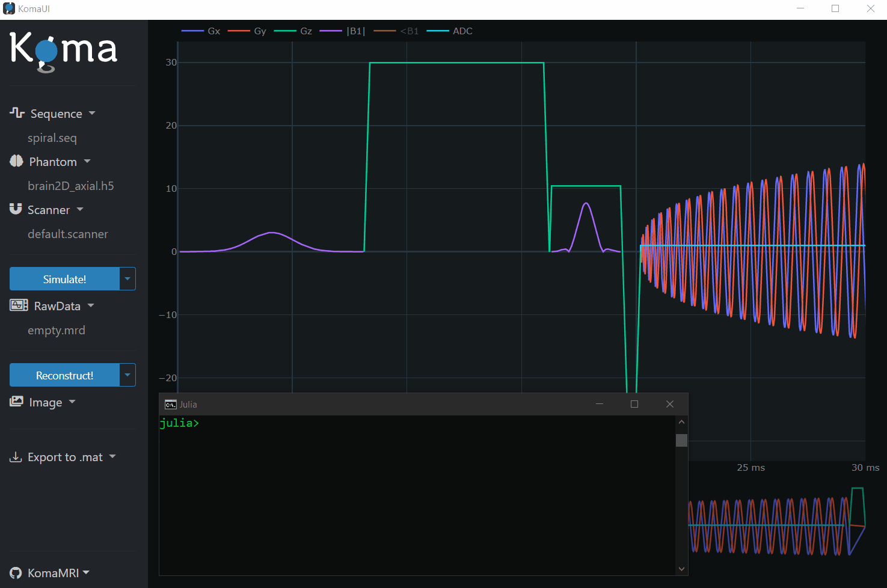Image resolution: width=887 pixels, height=588 pixels.
Task: Click the Julia terminal scrollbar down arrow
Action: pyautogui.click(x=681, y=569)
